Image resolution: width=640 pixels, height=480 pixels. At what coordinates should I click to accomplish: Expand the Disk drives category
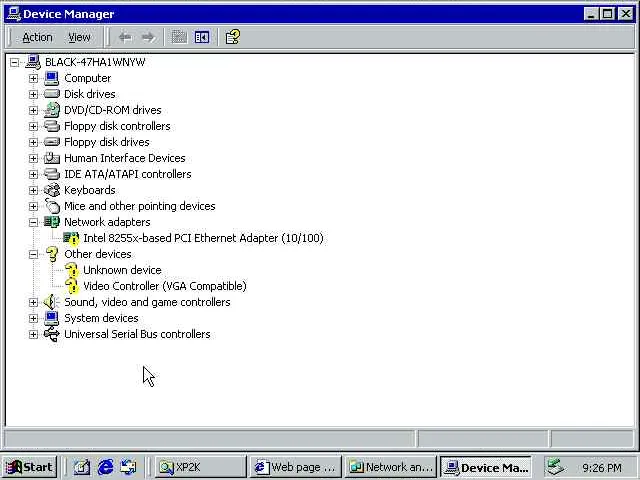33,94
